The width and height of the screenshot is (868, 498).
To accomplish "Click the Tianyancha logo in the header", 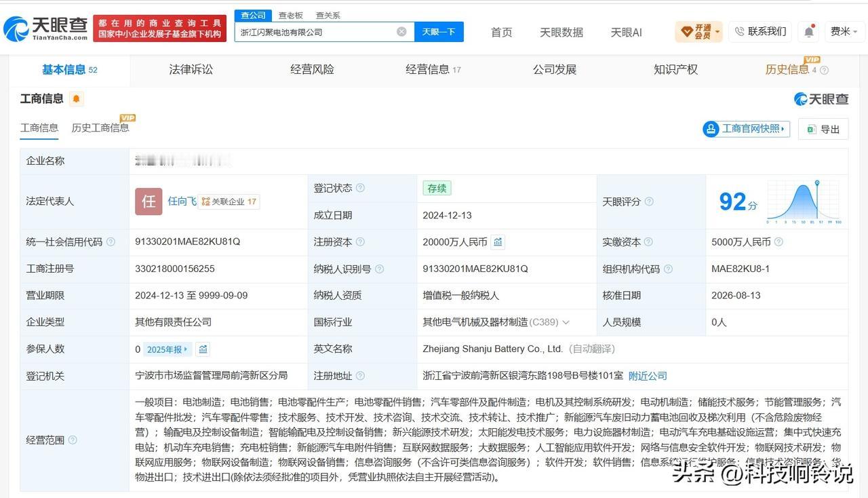I will click(45, 28).
